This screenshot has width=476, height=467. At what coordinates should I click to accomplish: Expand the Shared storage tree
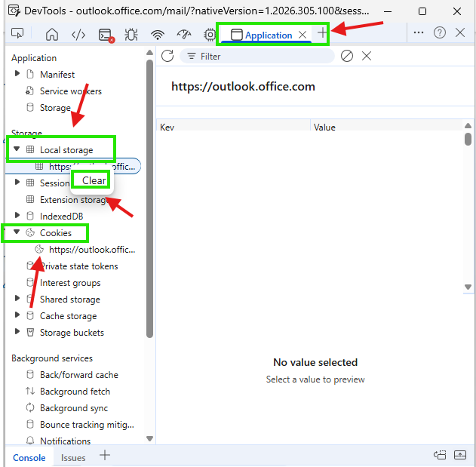[17, 298]
